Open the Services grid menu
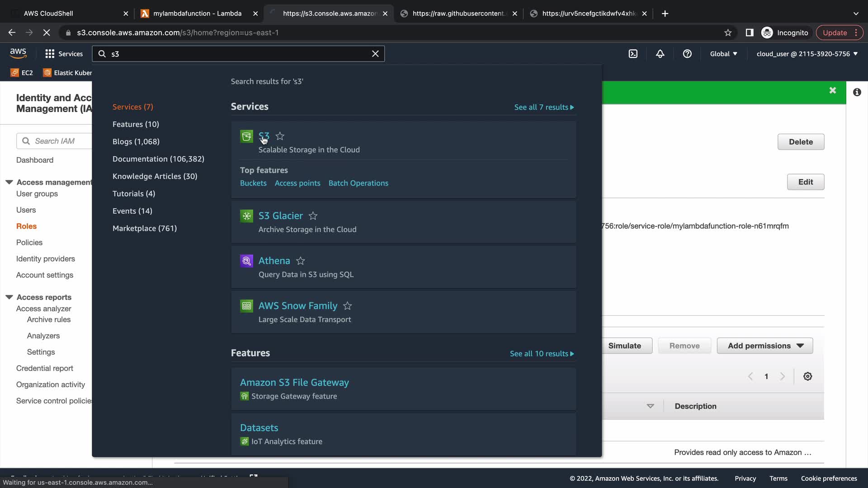 click(x=64, y=54)
